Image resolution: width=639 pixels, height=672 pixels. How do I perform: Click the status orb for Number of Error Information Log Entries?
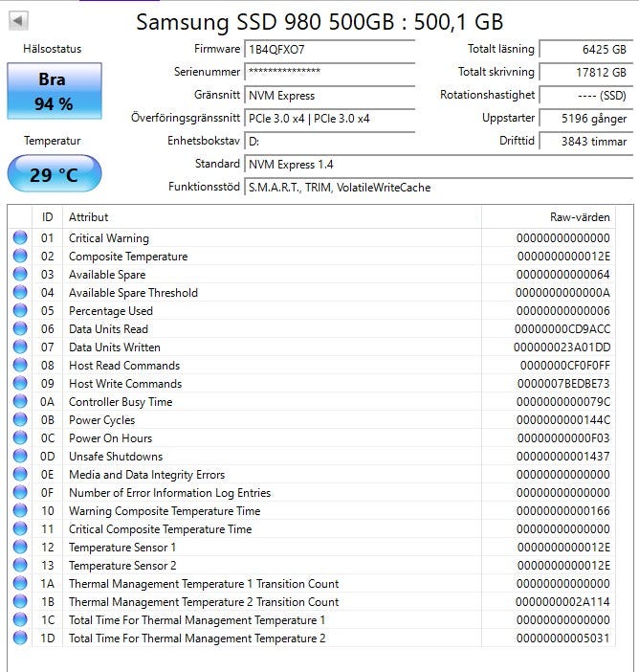click(20, 492)
